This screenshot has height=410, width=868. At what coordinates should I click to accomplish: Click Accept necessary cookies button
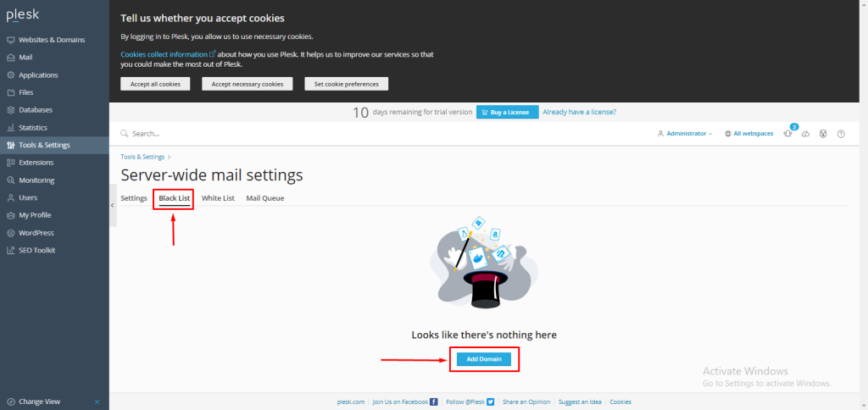(248, 84)
